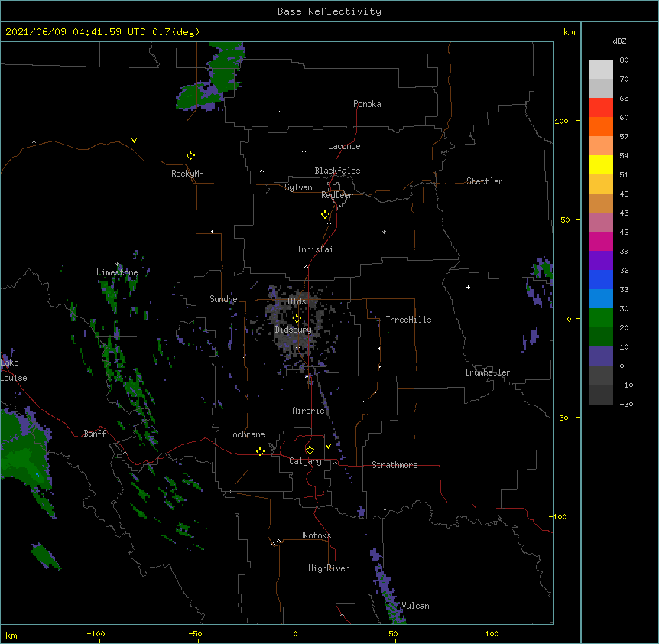Click the Olds label
This screenshot has width=659, height=644.
[x=297, y=301]
